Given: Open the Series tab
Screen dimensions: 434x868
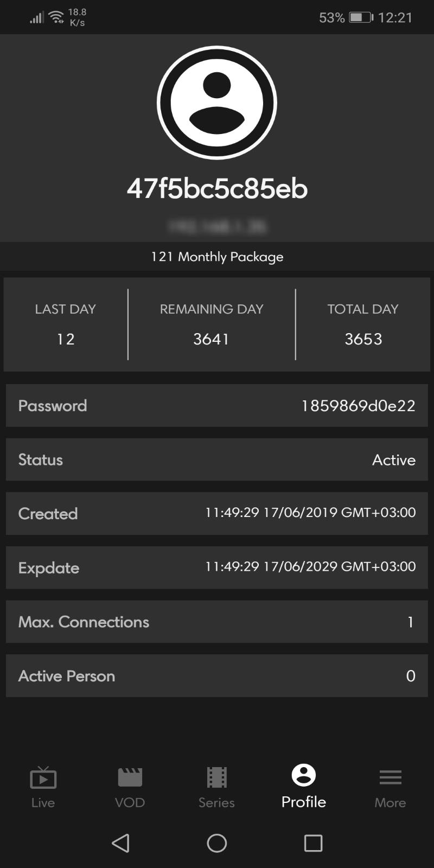Looking at the screenshot, I should [x=216, y=787].
